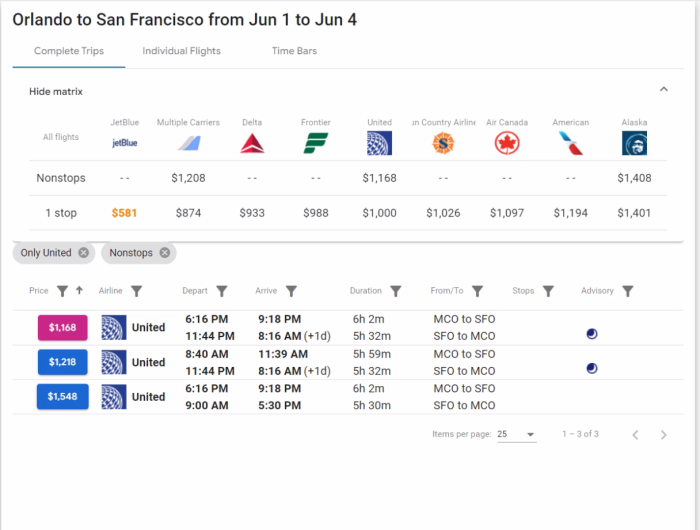Select the Air Canada maple leaf logo
The width and height of the screenshot is (700, 530).
point(507,143)
